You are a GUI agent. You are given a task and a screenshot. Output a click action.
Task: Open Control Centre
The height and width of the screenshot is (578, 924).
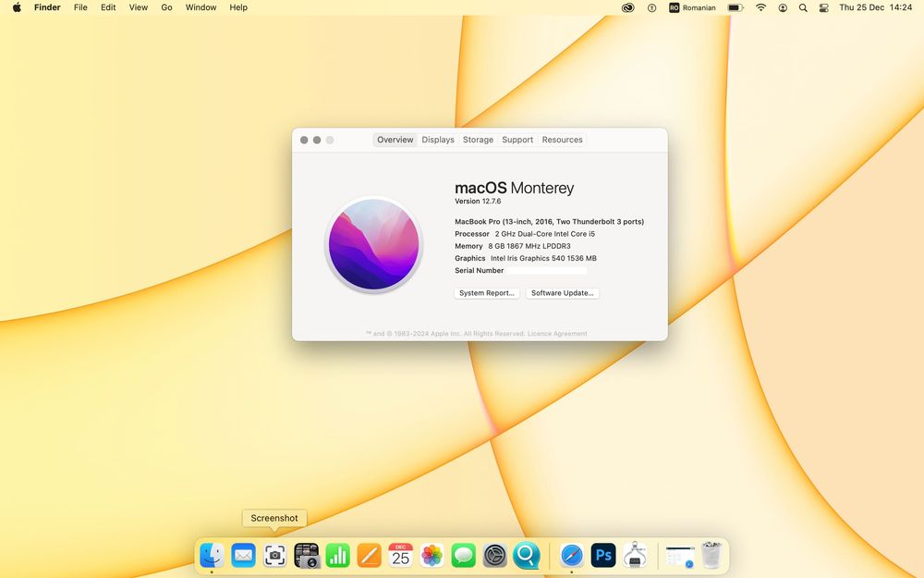click(824, 7)
